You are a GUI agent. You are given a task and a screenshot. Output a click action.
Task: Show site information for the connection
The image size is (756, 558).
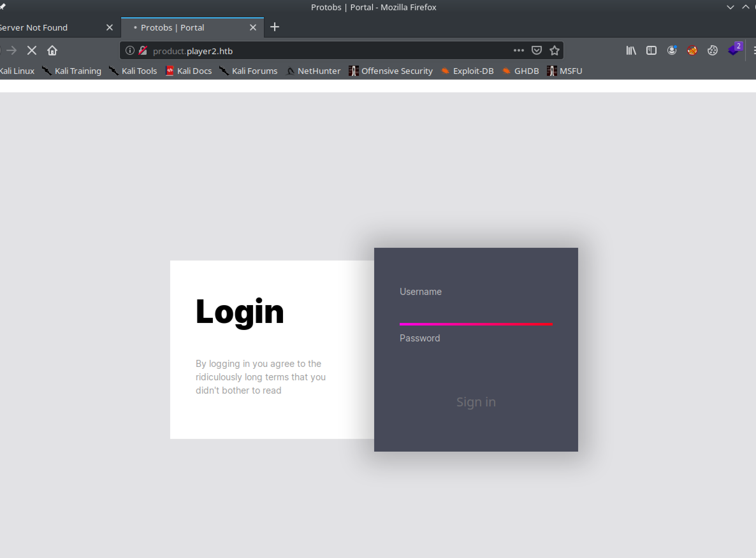pyautogui.click(x=130, y=51)
